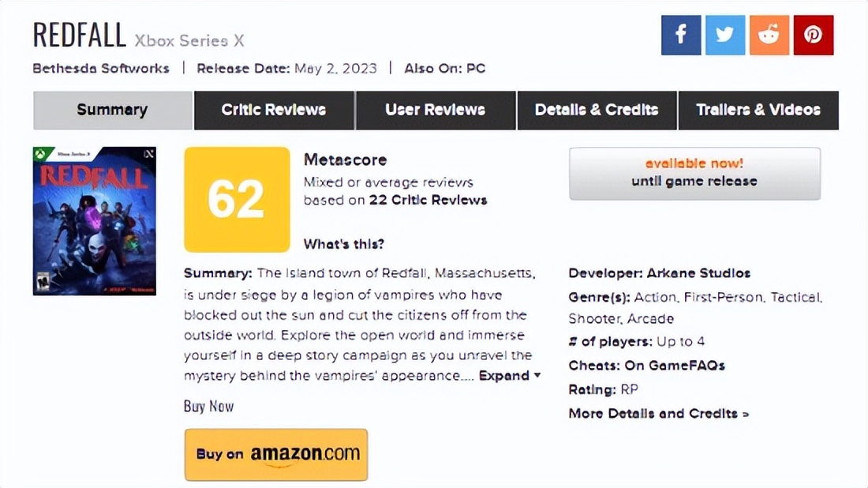The image size is (868, 488).
Task: Share the page on Facebook
Action: [681, 35]
